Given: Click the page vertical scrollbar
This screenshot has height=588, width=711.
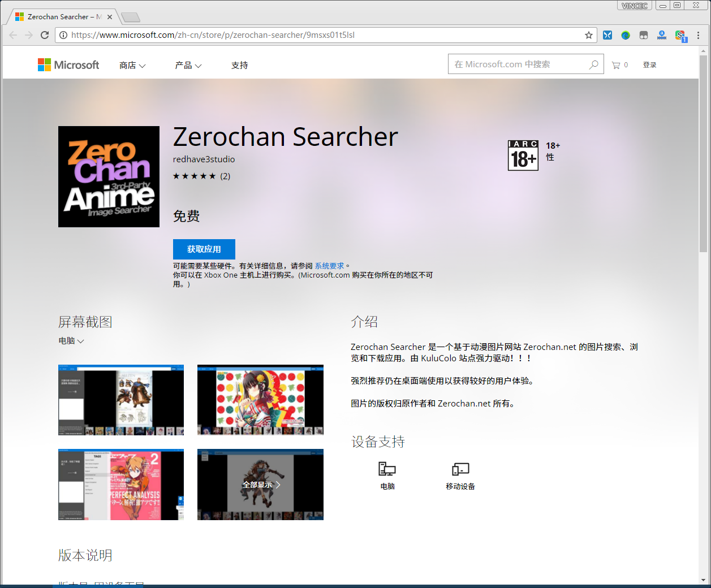Looking at the screenshot, I should tap(703, 153).
